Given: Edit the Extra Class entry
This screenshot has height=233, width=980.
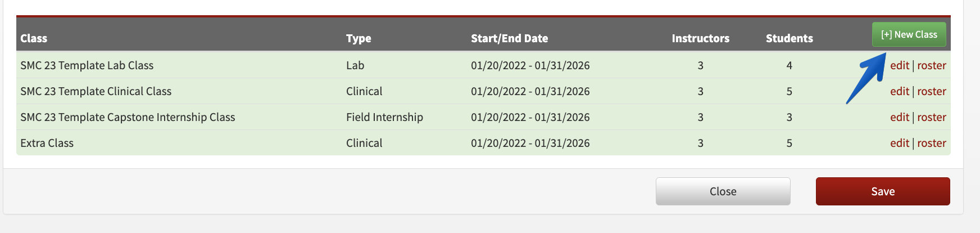Looking at the screenshot, I should 899,143.
